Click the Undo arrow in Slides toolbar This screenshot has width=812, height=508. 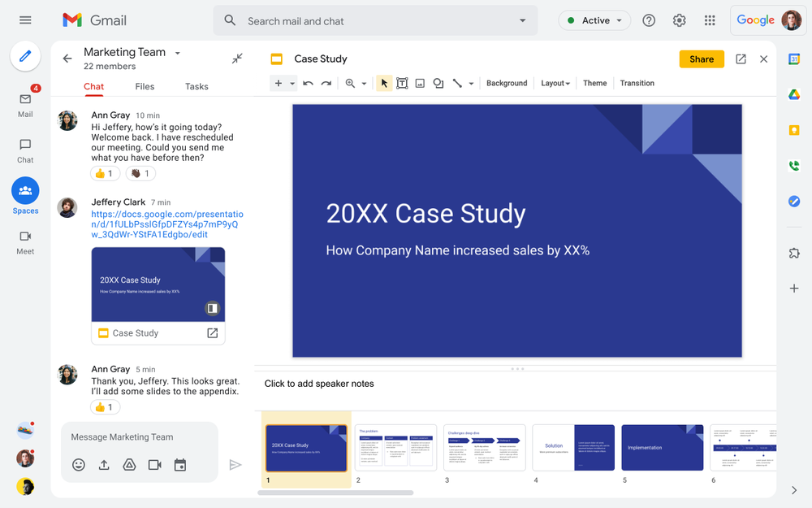tap(308, 83)
